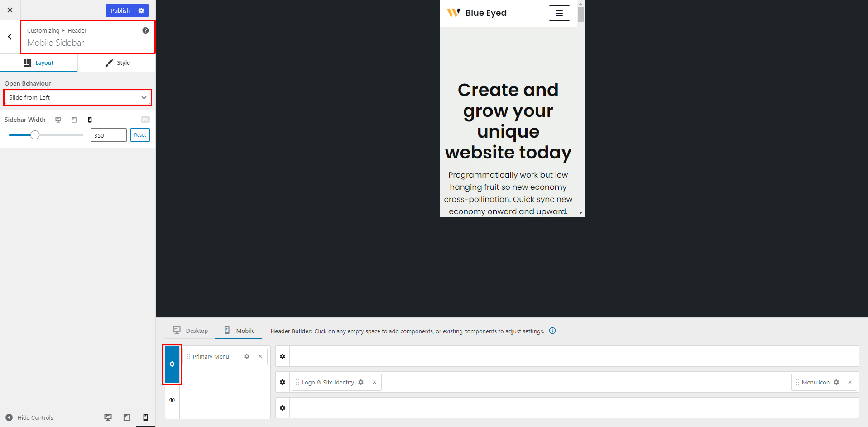This screenshot has width=868, height=427.
Task: Select desktop device for Sidebar Width
Action: point(58,120)
